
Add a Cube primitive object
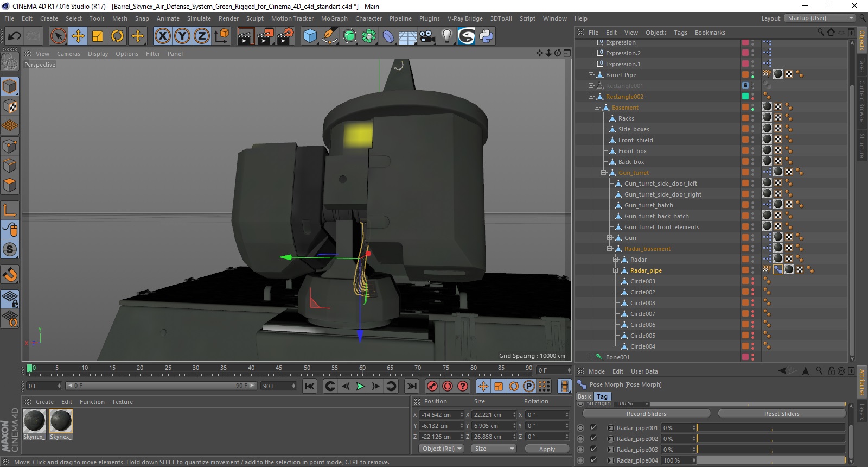tap(310, 36)
